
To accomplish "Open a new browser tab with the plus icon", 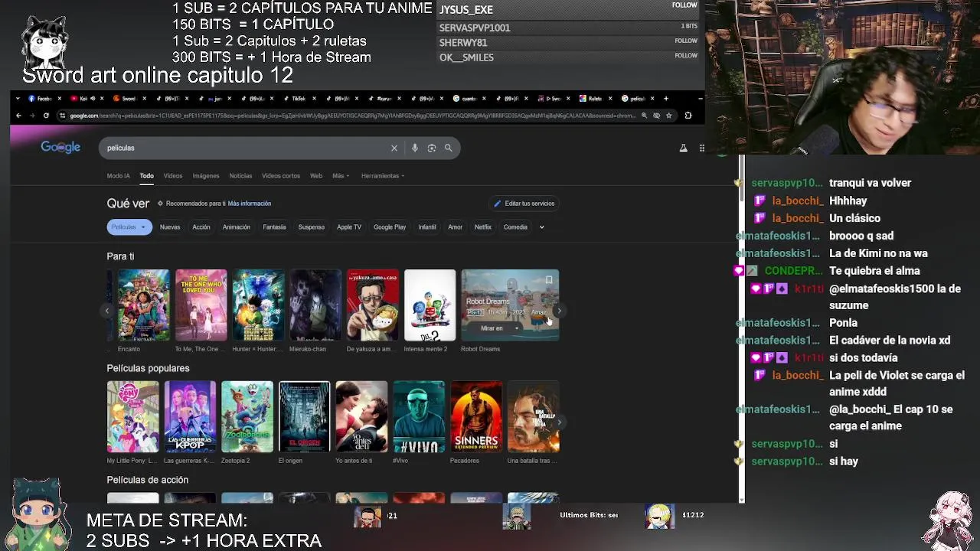I will point(666,98).
